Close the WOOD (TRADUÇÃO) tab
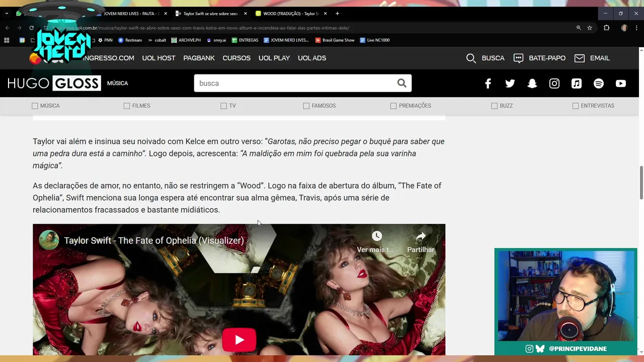 pos(326,14)
